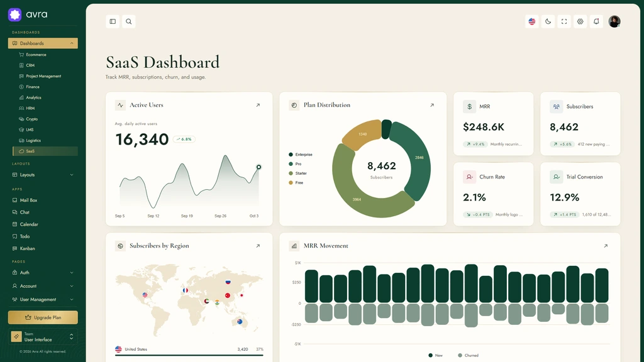644x362 pixels.
Task: Click the Free plan legend color dot
Action: point(291,183)
